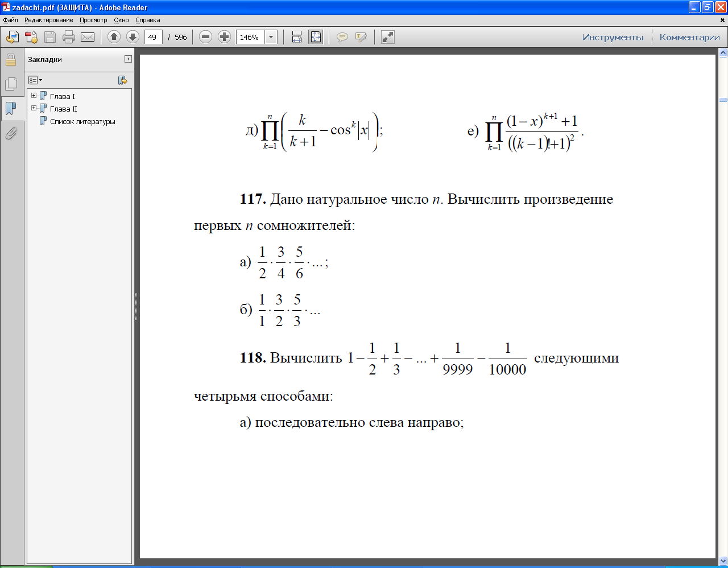Toggle the bookmarks panel icon
The height and width of the screenshot is (568, 728).
11,109
